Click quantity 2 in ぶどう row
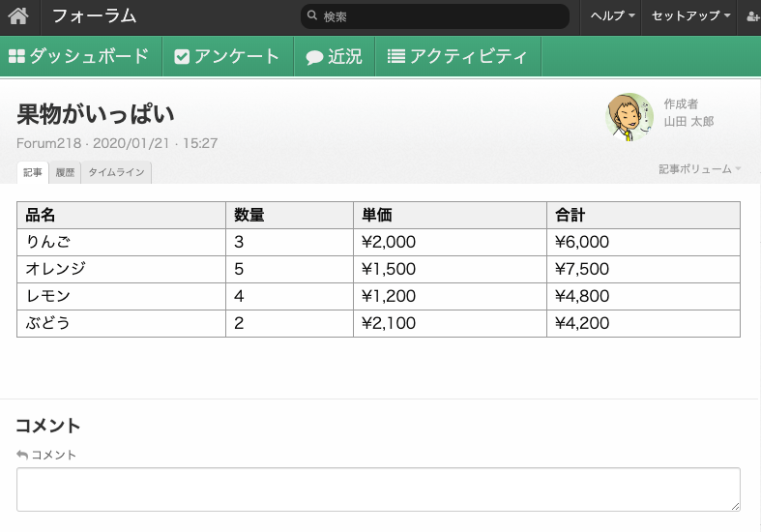 click(290, 324)
